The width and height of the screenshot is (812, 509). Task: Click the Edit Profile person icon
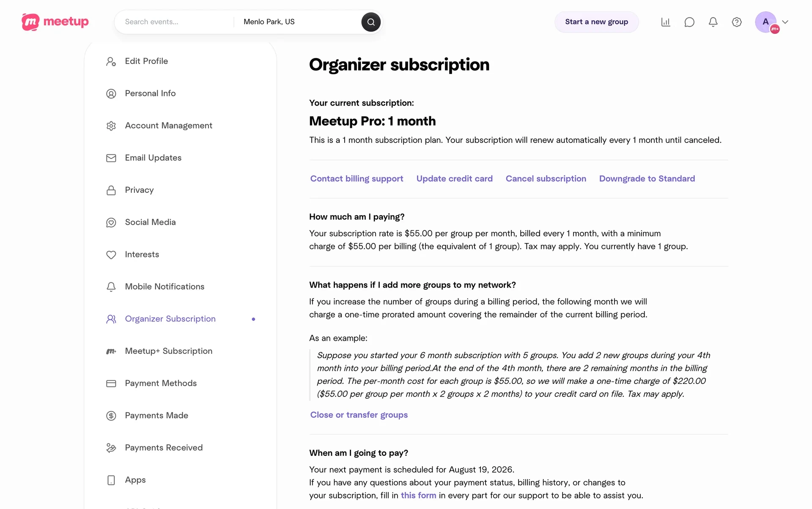[111, 62]
